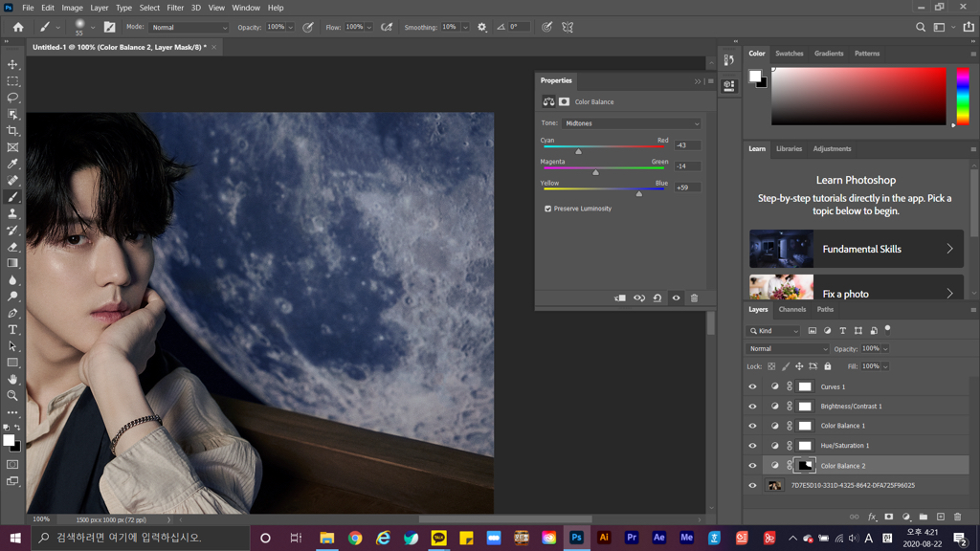Clip adjustment to layer below
Screen dimensions: 980x551
tap(620, 298)
